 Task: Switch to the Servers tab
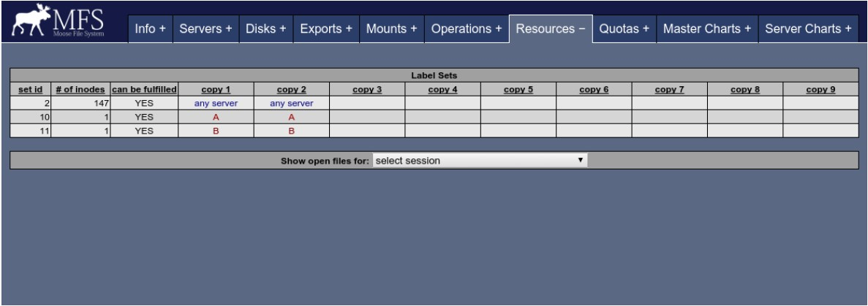coord(205,28)
